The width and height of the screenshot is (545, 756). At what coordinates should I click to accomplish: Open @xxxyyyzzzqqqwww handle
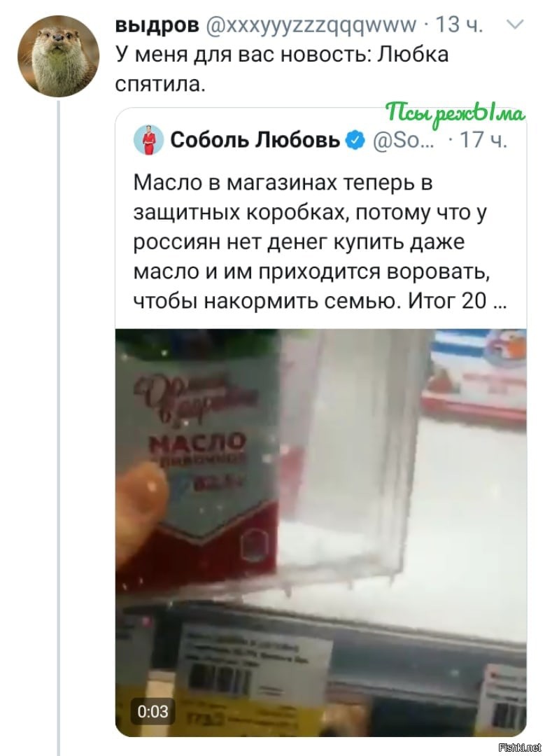(x=311, y=25)
